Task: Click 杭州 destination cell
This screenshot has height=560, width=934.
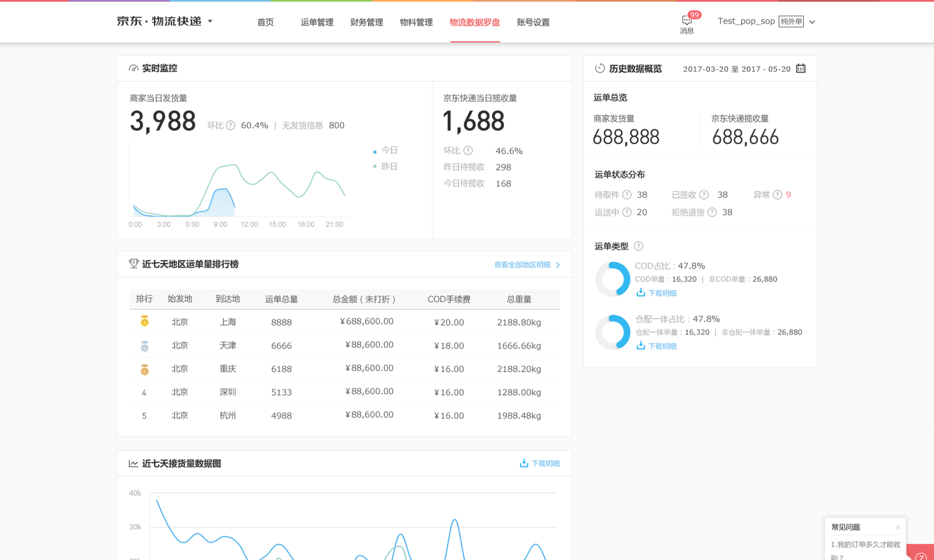Action: point(228,415)
